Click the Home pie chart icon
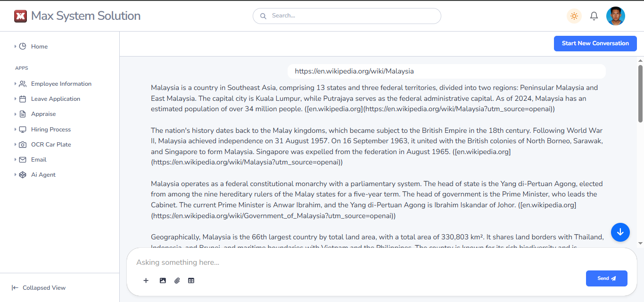The height and width of the screenshot is (302, 644). (23, 46)
